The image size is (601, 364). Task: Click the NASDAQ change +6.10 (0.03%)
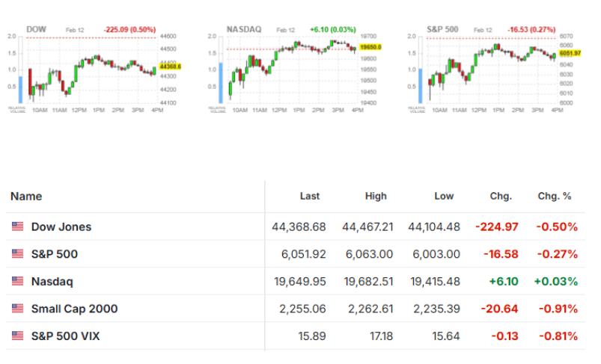(333, 29)
